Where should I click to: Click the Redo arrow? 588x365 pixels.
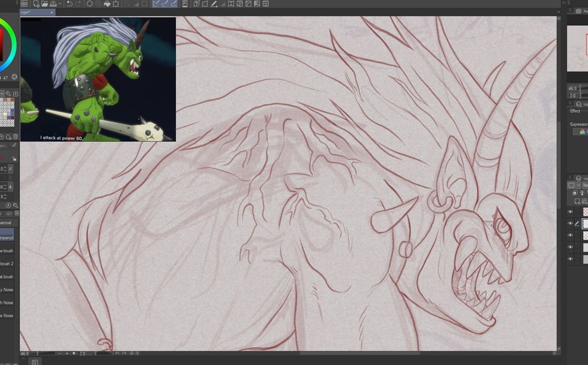(78, 4)
